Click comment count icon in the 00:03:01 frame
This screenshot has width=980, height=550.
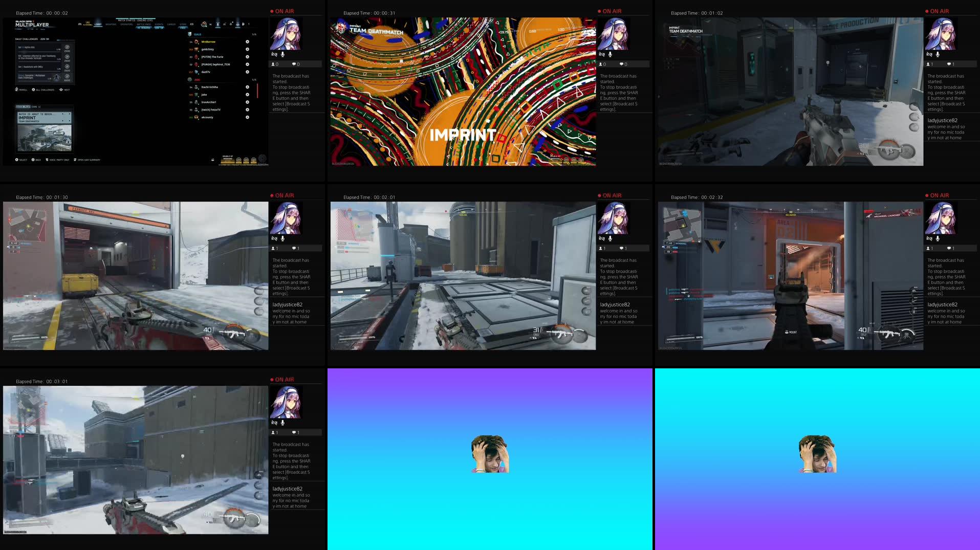tap(294, 433)
